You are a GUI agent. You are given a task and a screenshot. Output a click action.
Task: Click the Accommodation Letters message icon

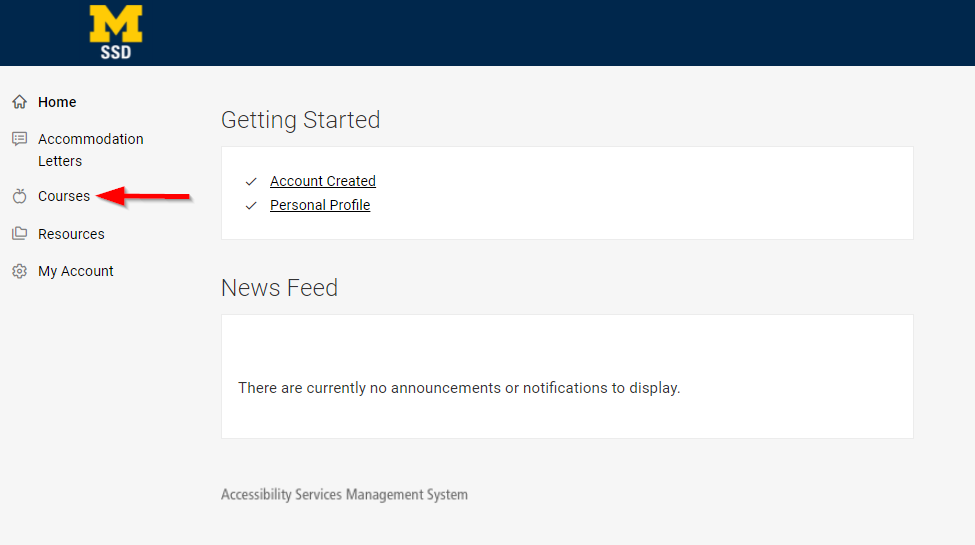(19, 139)
